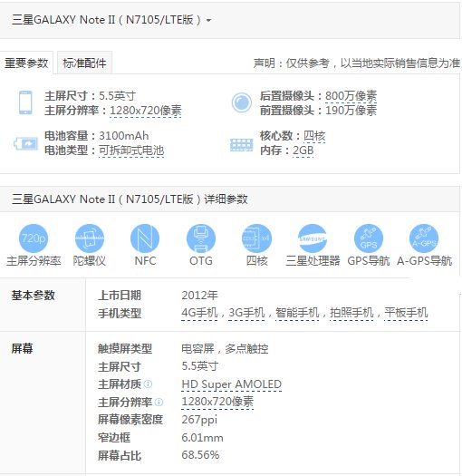Image resolution: width=462 pixels, height=476 pixels.
Task: Switch to the 重要参数 tab
Action: tap(26, 63)
